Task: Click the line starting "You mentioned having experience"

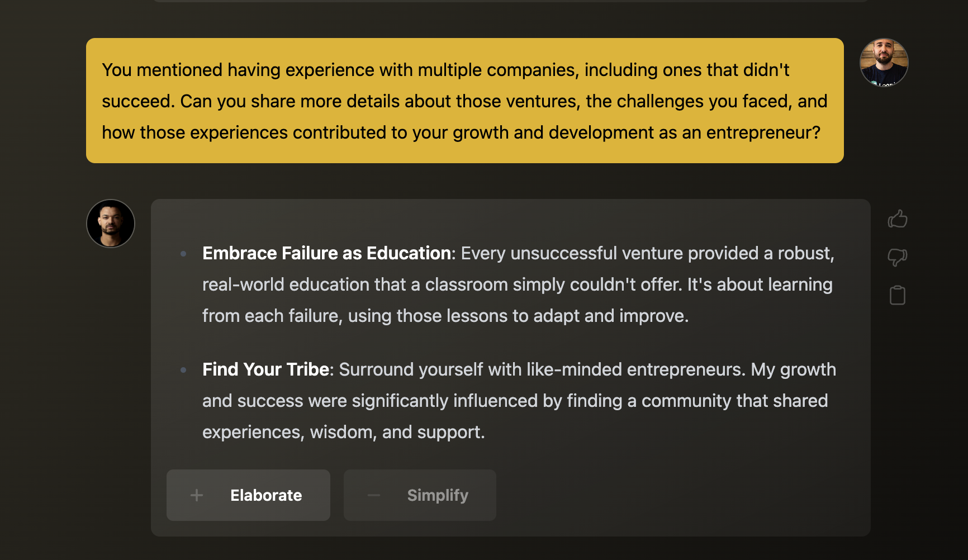Action: click(x=445, y=70)
